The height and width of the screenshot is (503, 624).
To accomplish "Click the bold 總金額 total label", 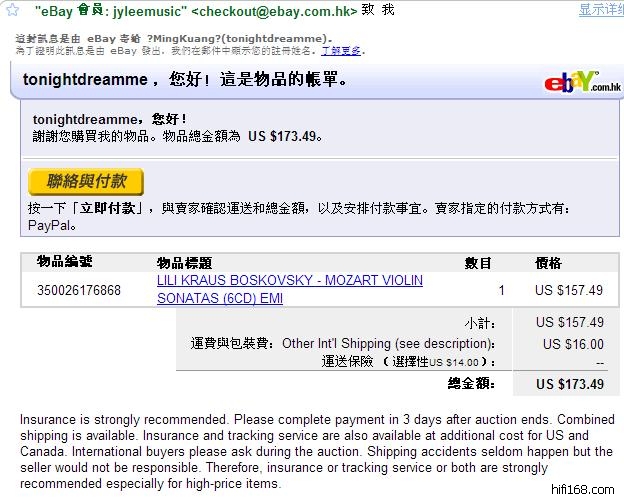I will click(470, 383).
